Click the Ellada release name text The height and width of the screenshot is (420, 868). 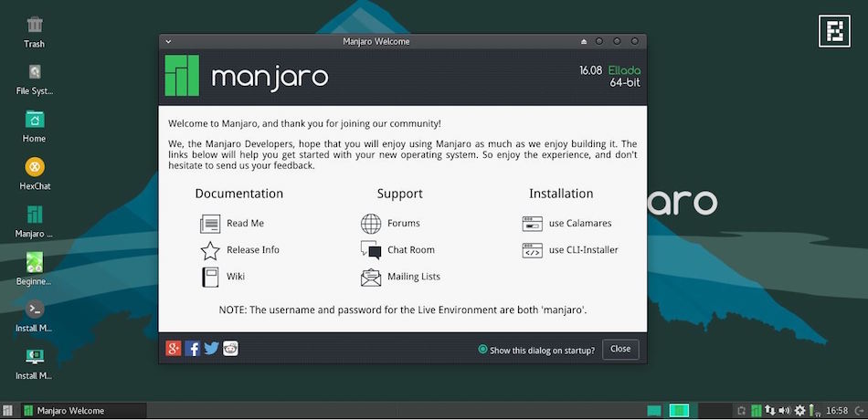[624, 71]
